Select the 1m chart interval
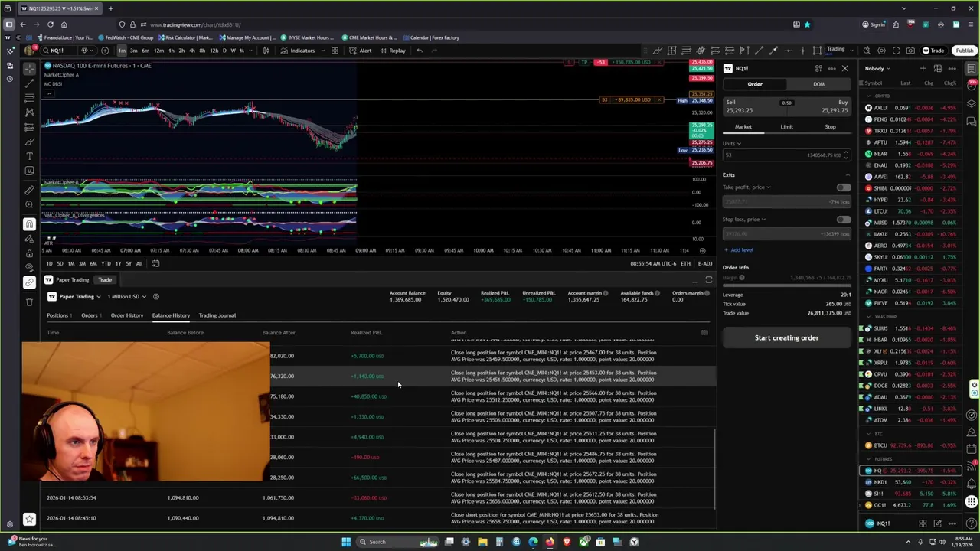 click(122, 51)
